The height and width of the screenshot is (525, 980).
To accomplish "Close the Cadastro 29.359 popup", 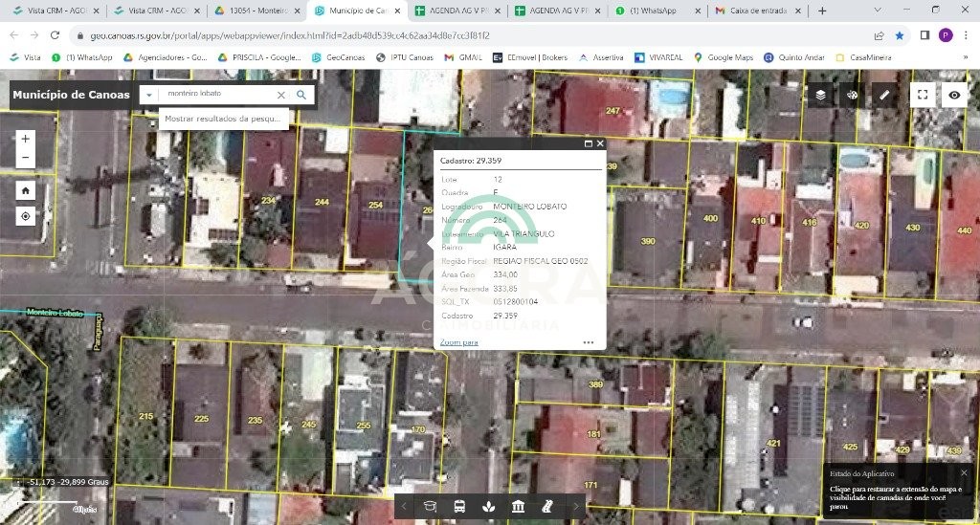I will (x=600, y=143).
